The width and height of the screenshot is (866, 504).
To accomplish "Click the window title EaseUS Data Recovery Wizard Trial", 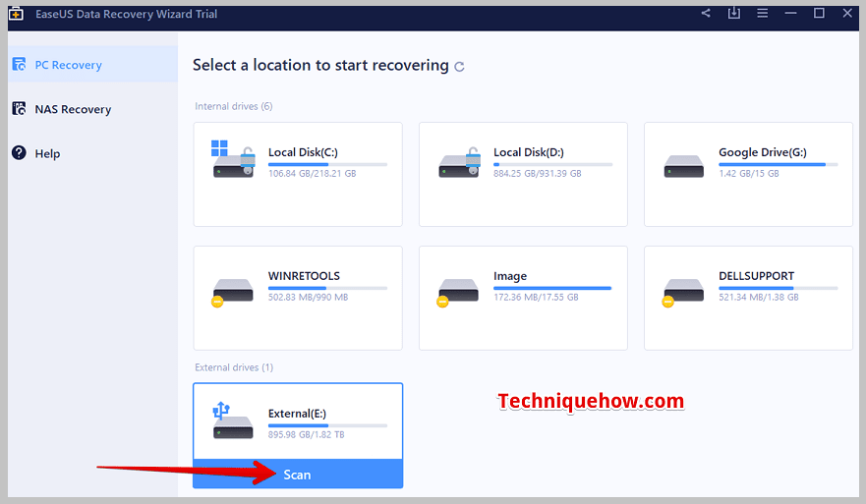I will (x=126, y=14).
